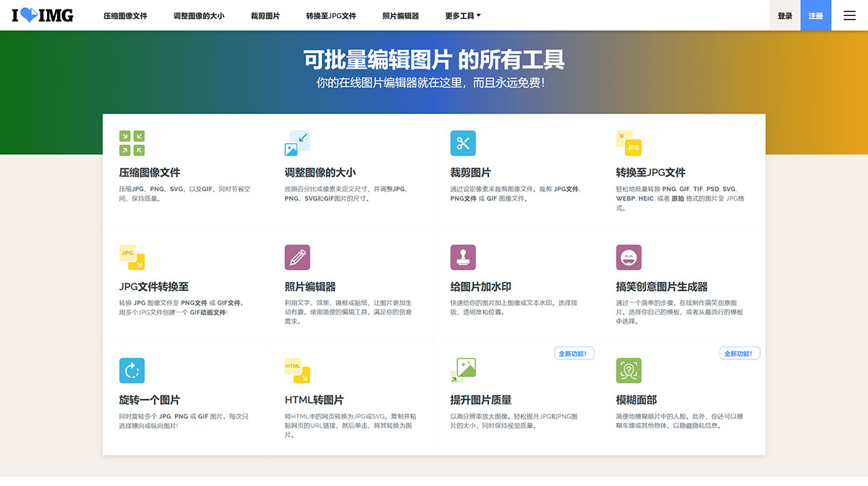The height and width of the screenshot is (486, 868).
Task: Select 照片编辑器 in the top navigation
Action: coord(400,14)
